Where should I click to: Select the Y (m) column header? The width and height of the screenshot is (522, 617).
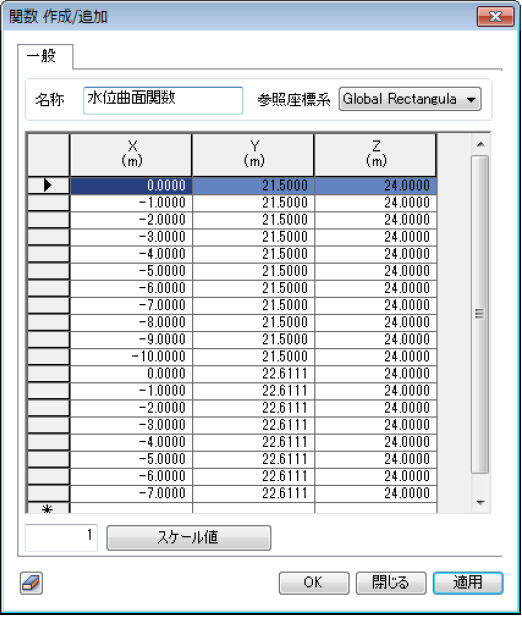coord(253,155)
